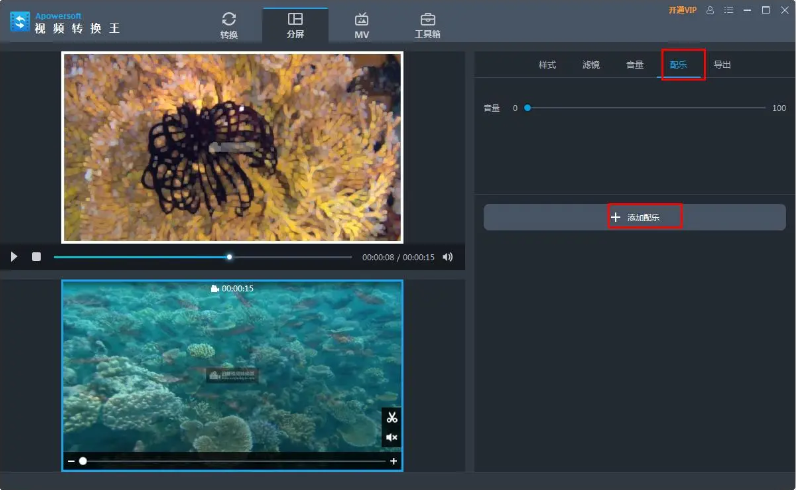Switch to the 滤镜 (Filter) tab
The image size is (796, 490).
pyautogui.click(x=591, y=65)
